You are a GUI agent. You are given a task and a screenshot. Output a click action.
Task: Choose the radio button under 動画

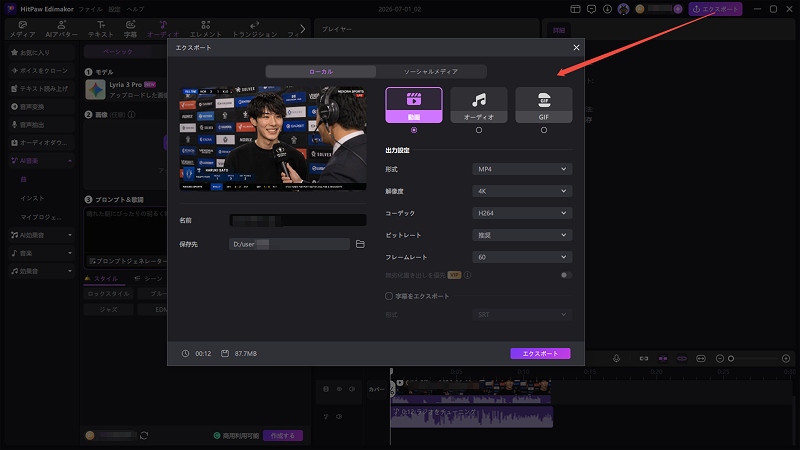(414, 130)
